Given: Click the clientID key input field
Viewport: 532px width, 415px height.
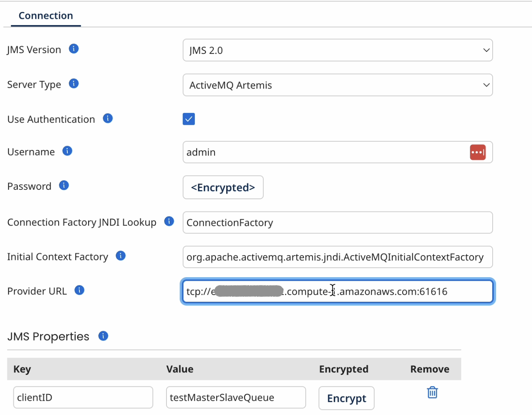Looking at the screenshot, I should coord(83,398).
